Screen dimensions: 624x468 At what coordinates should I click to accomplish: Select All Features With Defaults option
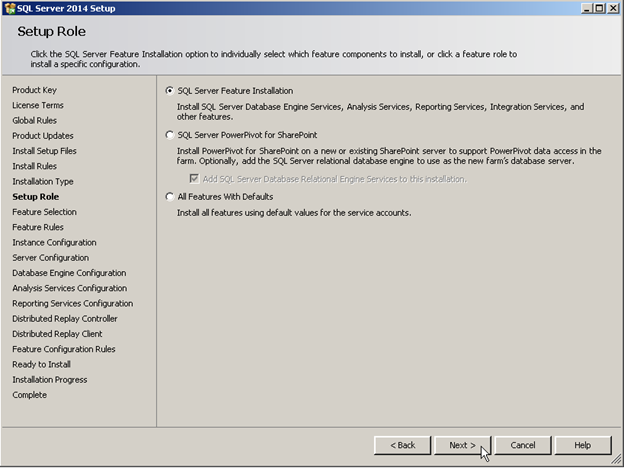[170, 197]
